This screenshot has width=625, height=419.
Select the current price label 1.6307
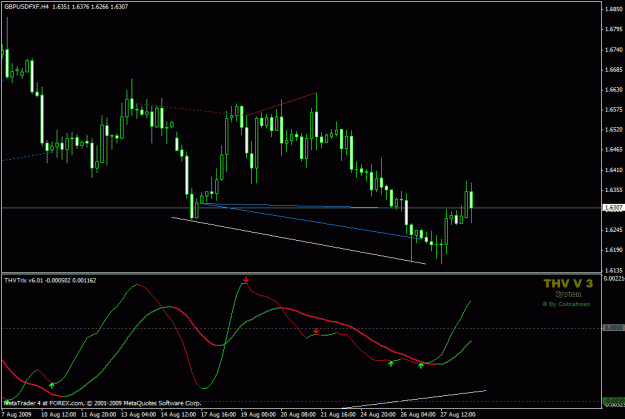pos(612,208)
